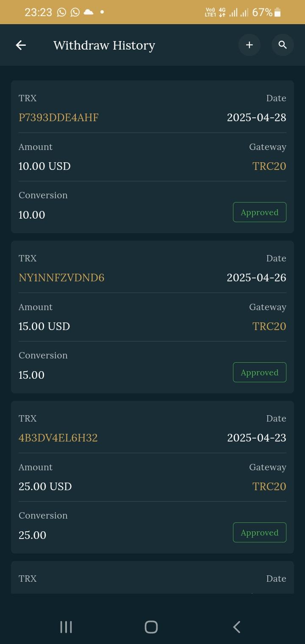Tap the plus icon to add withdrawal
The height and width of the screenshot is (644, 305).
(x=249, y=45)
